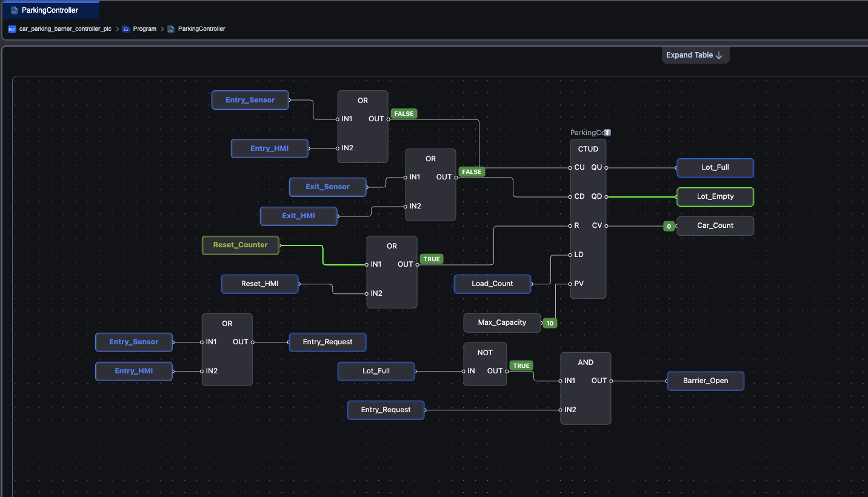Select the OR block title driving Entry_Request

(x=227, y=324)
